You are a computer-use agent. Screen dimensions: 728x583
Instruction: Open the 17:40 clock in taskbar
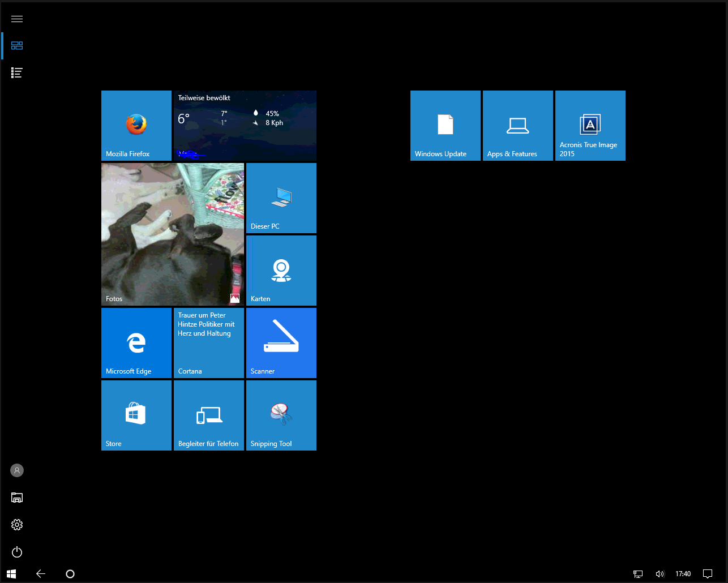(x=683, y=574)
